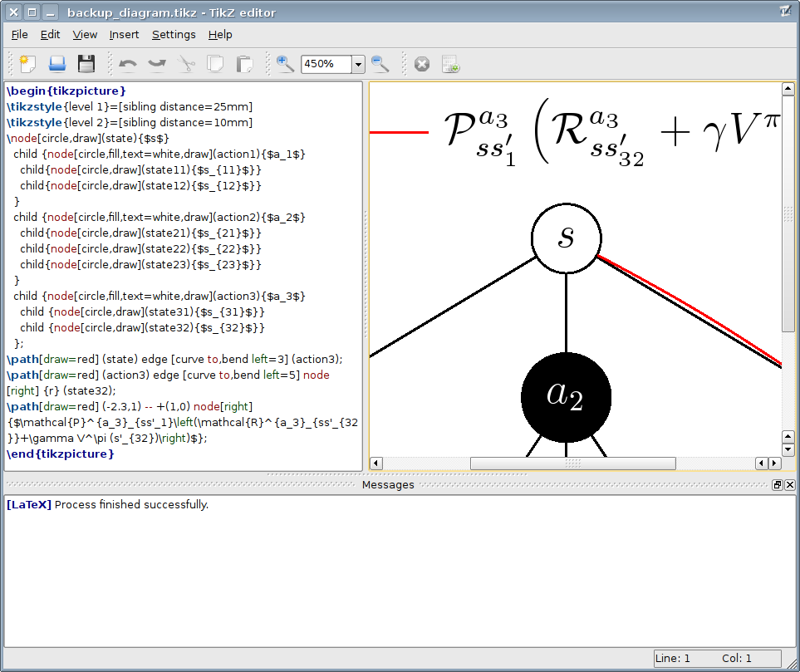Open the File menu
This screenshot has height=672, width=800.
tap(20, 35)
